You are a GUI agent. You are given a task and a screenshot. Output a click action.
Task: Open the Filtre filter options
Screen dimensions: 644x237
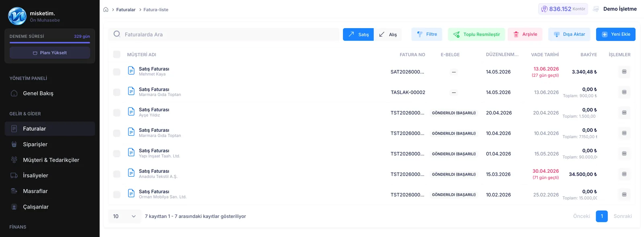[427, 34]
